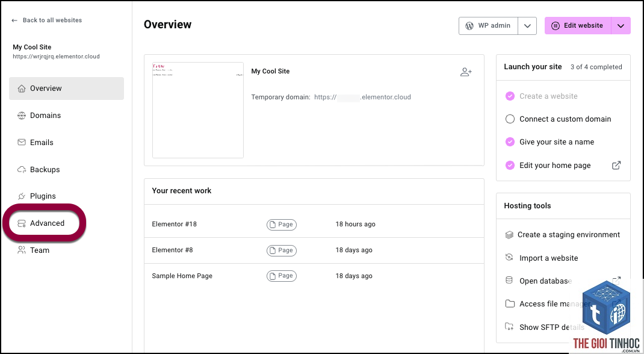Click the Edit your home page step
The image size is (644, 354).
555,166
